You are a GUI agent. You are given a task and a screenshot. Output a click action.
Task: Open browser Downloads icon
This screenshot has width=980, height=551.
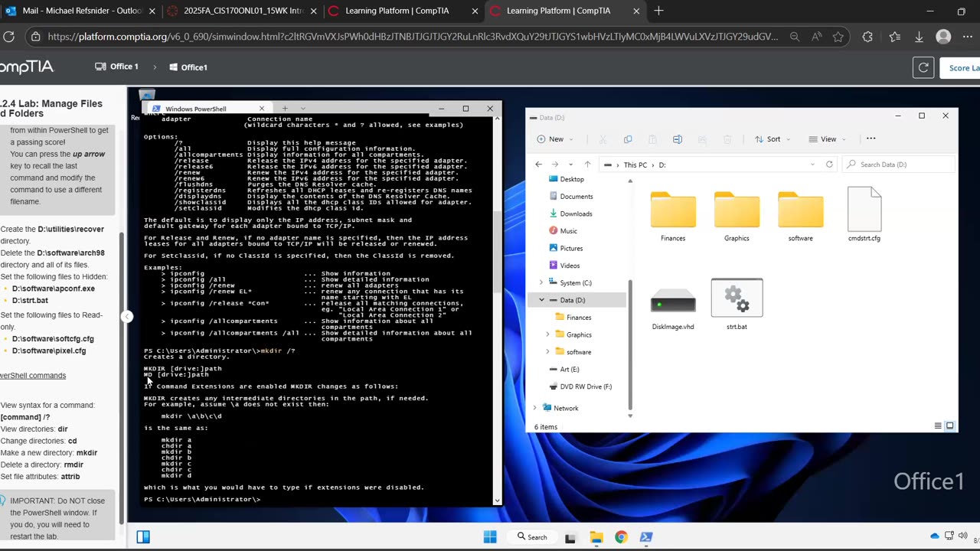(x=919, y=36)
